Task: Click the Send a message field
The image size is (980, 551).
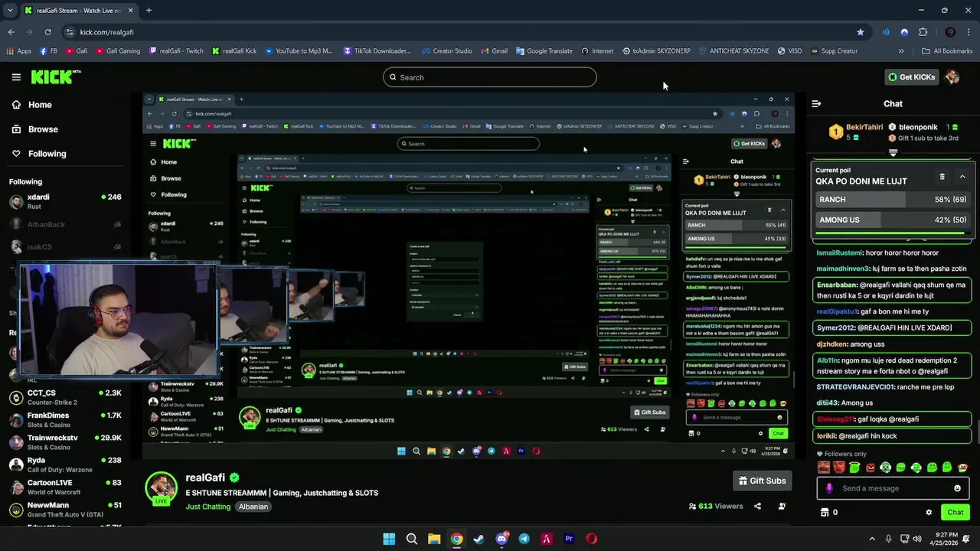Action: 892,489
